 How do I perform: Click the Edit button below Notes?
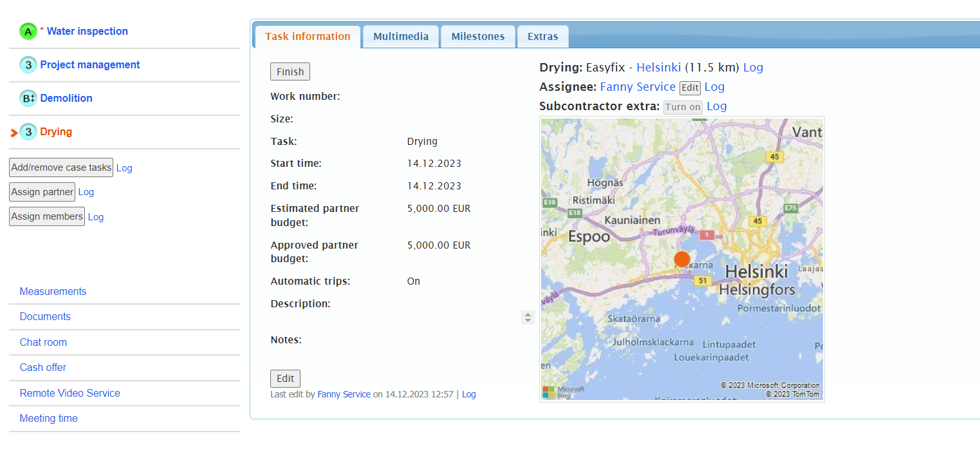285,379
